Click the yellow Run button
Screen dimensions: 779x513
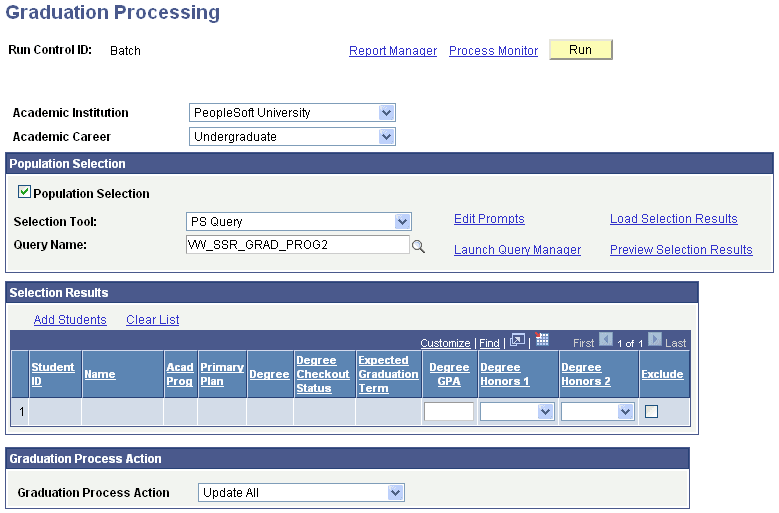coord(581,50)
